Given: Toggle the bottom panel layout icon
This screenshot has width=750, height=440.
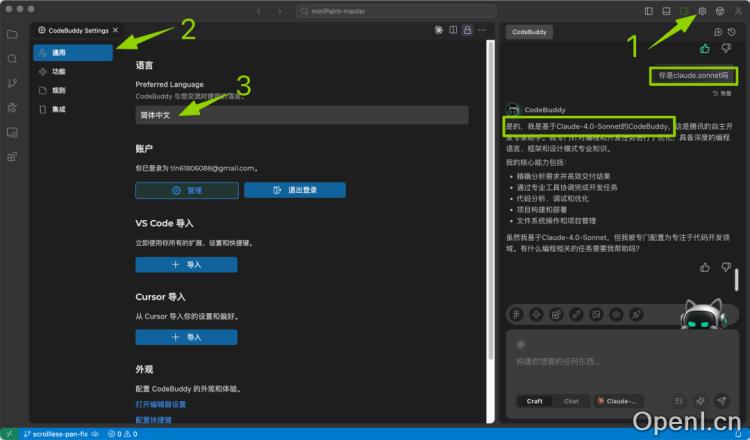Looking at the screenshot, I should pyautogui.click(x=666, y=11).
